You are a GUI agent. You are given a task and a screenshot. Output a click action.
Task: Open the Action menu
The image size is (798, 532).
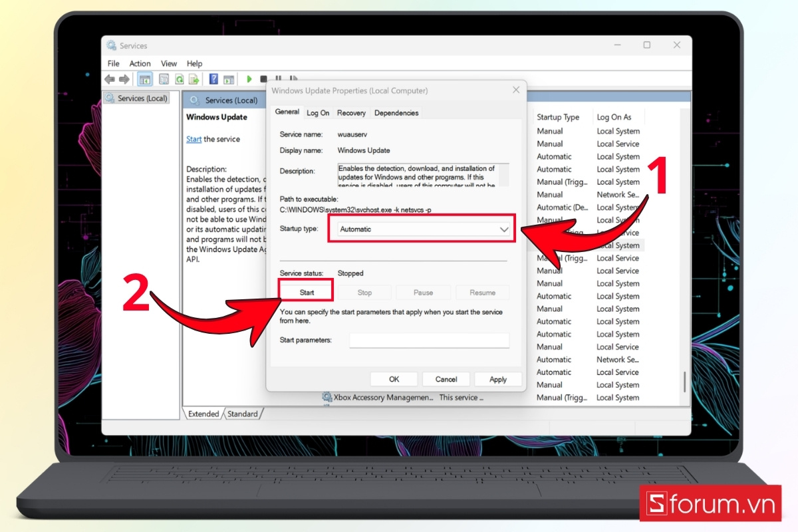tap(140, 64)
